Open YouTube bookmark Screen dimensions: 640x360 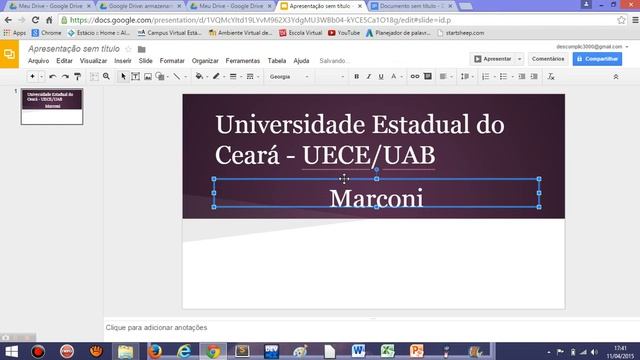click(344, 33)
